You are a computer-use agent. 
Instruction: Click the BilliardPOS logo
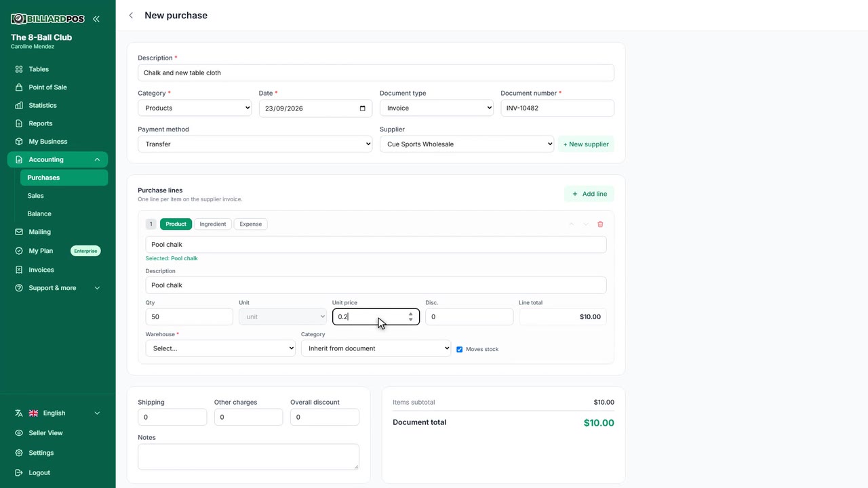pyautogui.click(x=47, y=19)
